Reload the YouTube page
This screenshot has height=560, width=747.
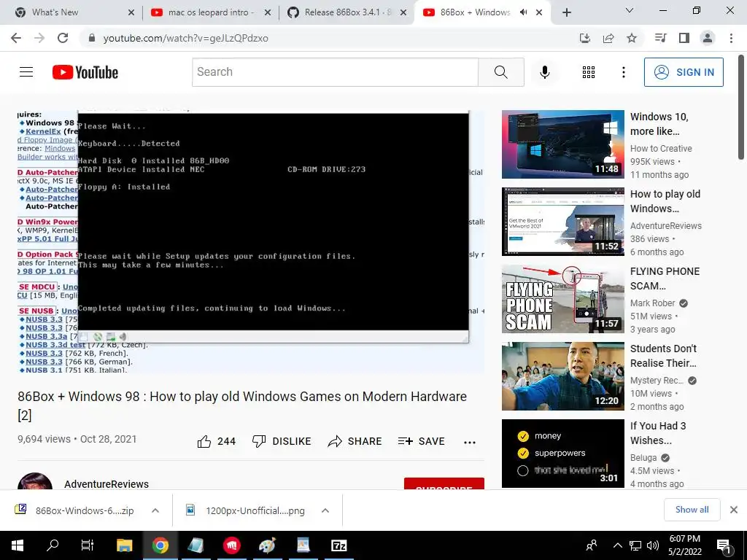tap(63, 38)
